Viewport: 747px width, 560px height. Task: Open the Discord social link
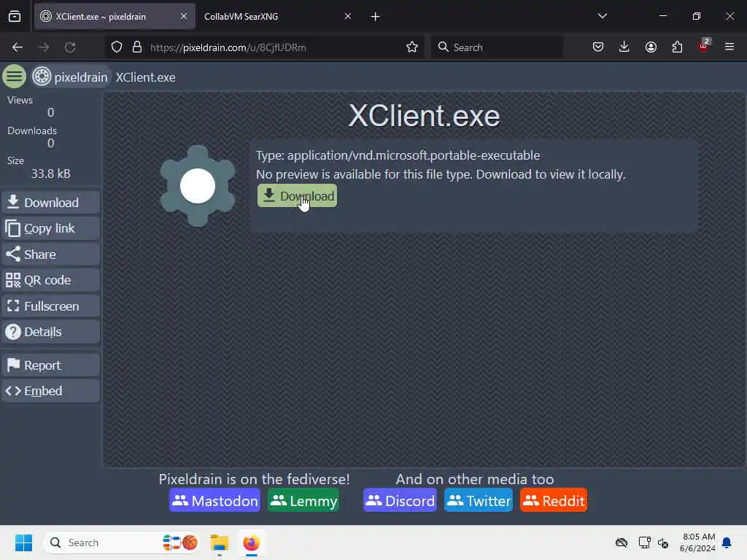pos(400,500)
